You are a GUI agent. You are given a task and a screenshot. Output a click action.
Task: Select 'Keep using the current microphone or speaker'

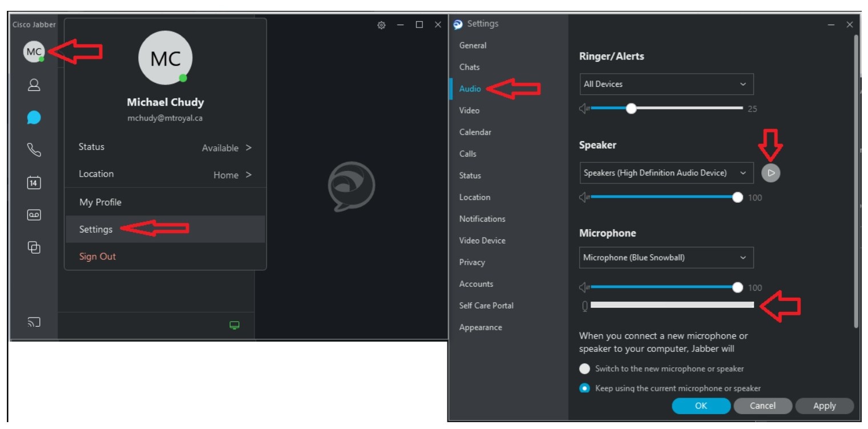(584, 388)
